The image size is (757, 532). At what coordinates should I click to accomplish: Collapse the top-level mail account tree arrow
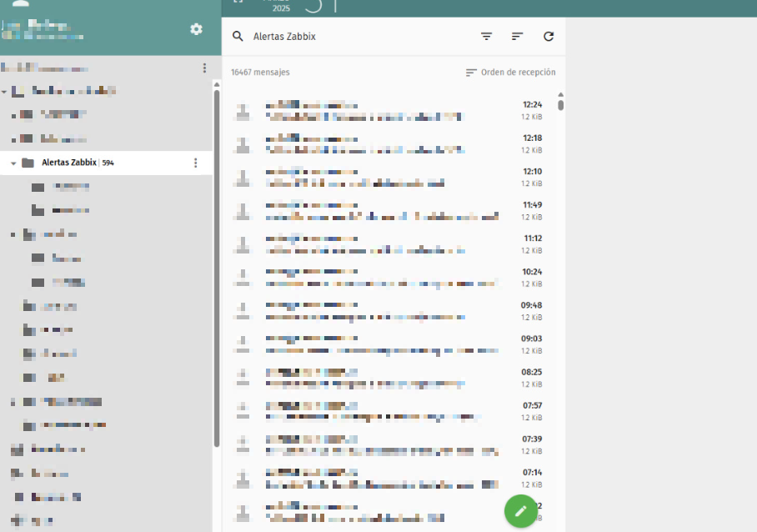(x=5, y=91)
